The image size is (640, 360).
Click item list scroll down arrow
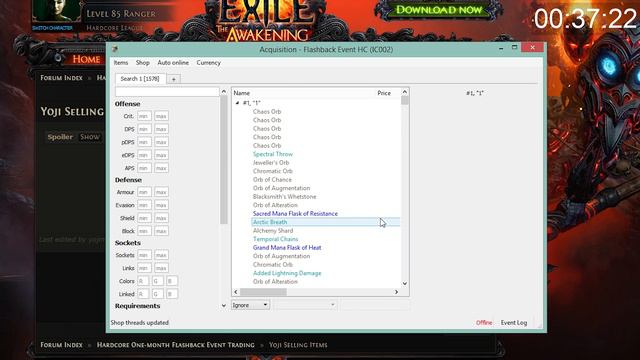[404, 283]
